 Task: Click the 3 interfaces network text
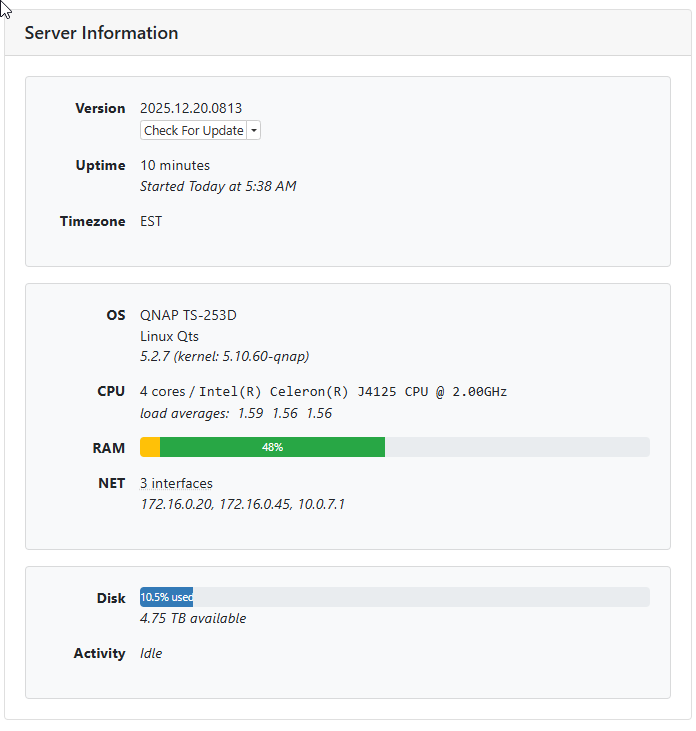176,483
